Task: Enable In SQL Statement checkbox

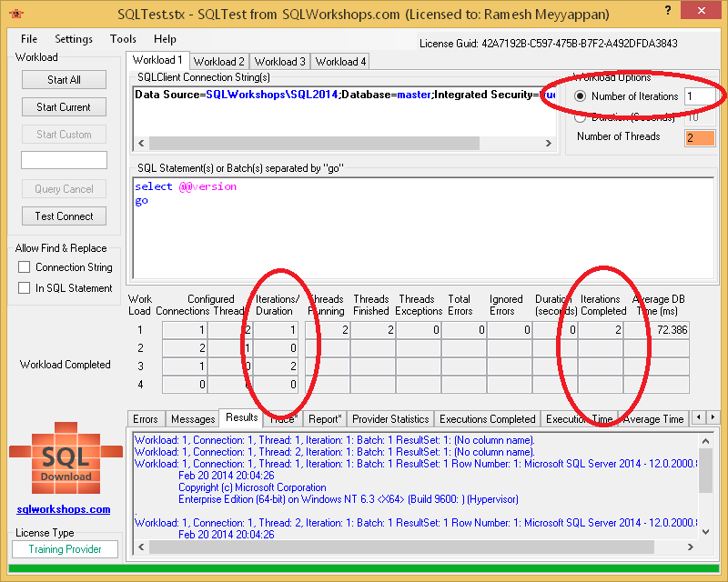Action: point(25,287)
